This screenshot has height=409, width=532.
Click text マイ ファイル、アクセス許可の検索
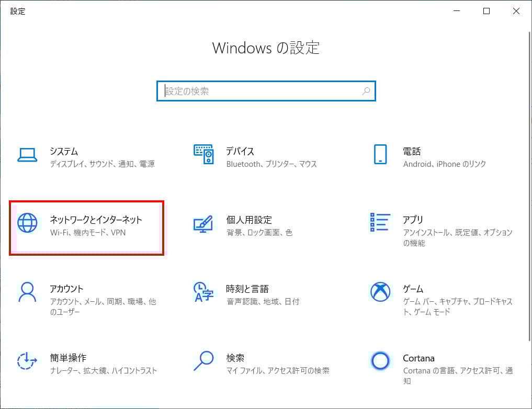point(278,371)
